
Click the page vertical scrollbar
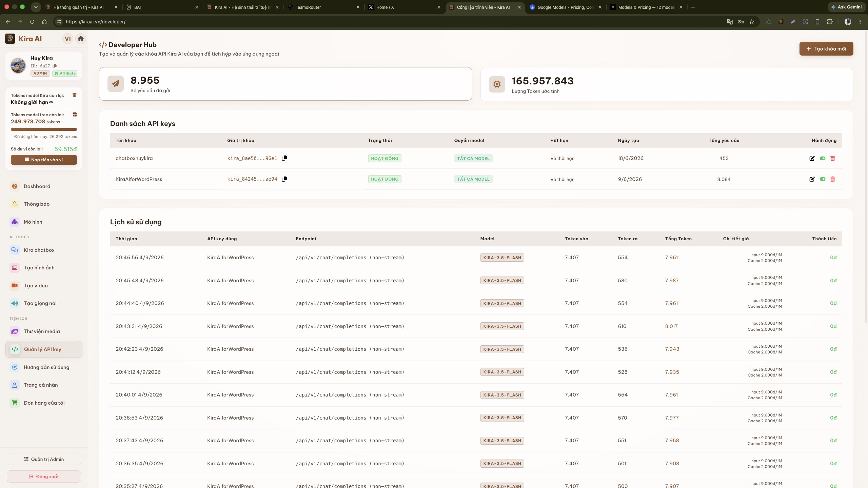(866, 176)
